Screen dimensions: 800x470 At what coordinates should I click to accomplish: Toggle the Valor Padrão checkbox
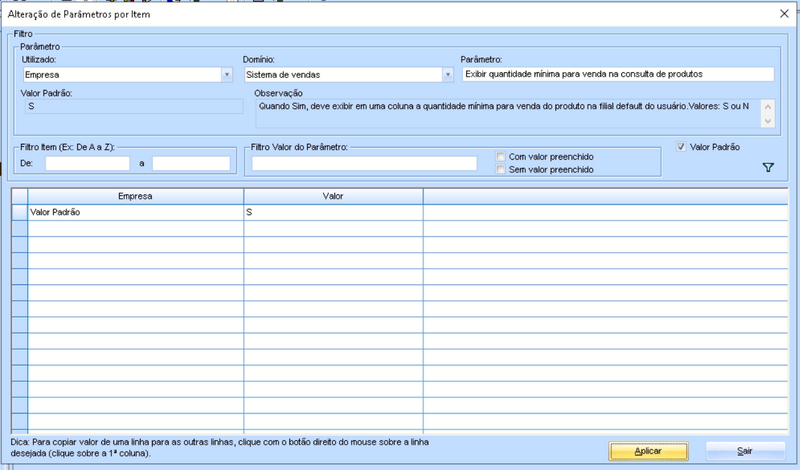681,147
